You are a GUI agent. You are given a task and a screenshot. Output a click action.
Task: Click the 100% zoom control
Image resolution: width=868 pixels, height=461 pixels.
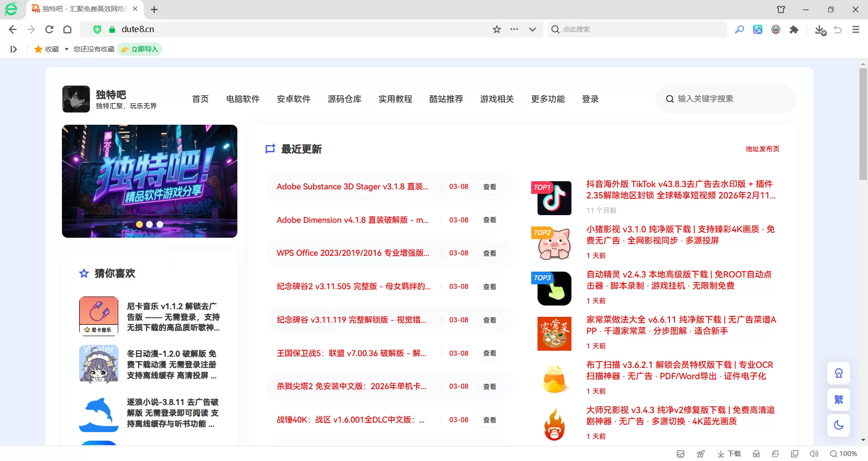coord(844,454)
